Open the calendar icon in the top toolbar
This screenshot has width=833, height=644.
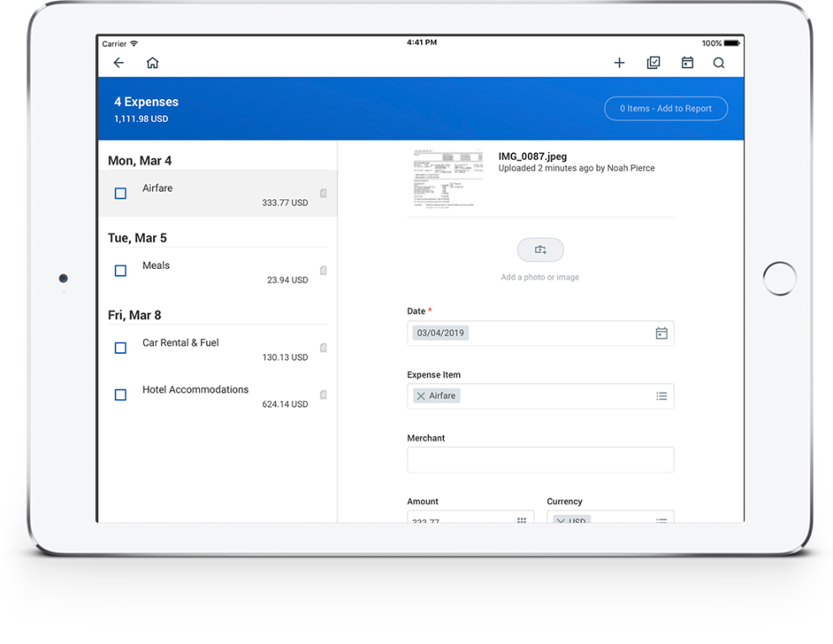(x=687, y=62)
